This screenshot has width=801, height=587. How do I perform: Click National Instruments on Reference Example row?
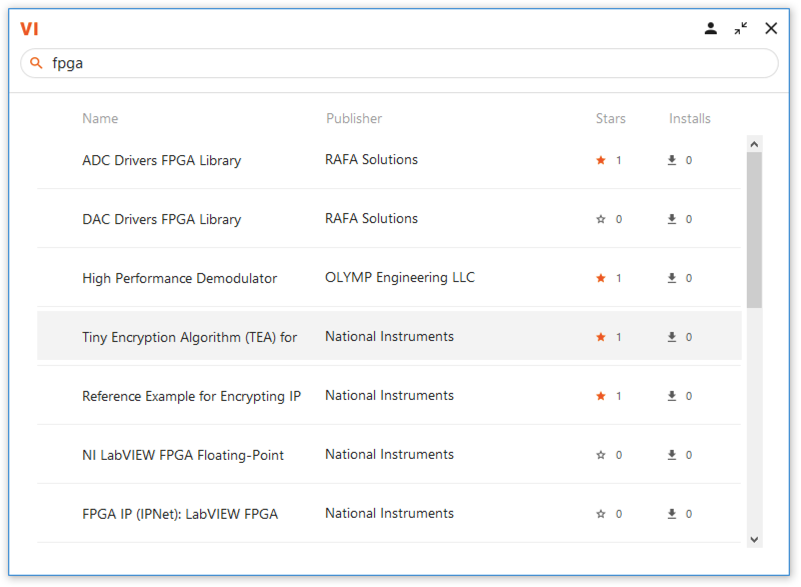click(389, 395)
